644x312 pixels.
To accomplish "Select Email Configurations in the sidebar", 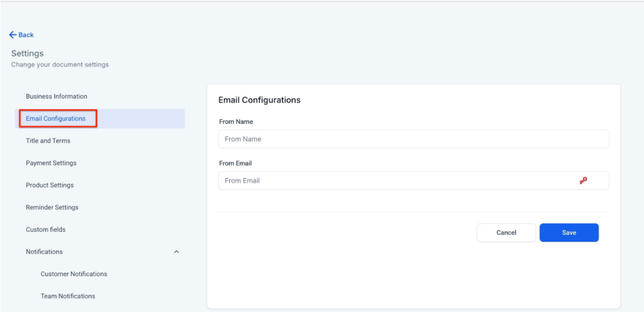I will tap(56, 118).
